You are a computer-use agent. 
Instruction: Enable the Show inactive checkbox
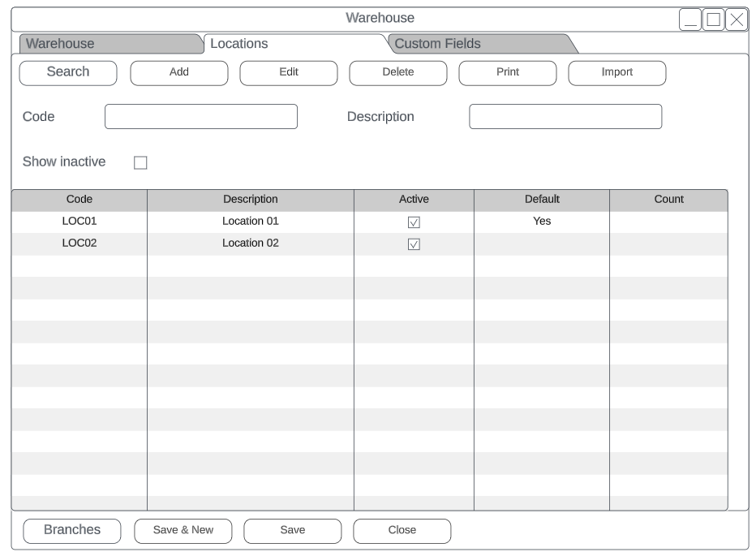point(140,162)
